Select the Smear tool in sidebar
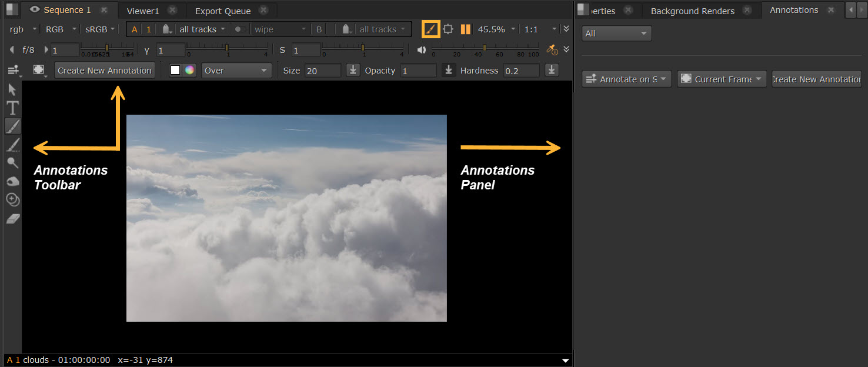868x367 pixels. pos(12,182)
